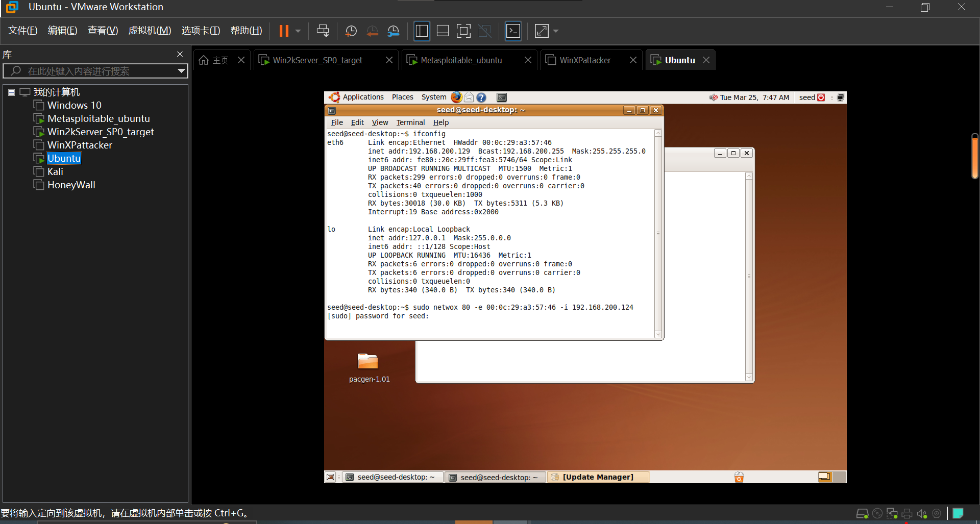Open the guest System menu
This screenshot has width=980, height=524.
click(434, 97)
